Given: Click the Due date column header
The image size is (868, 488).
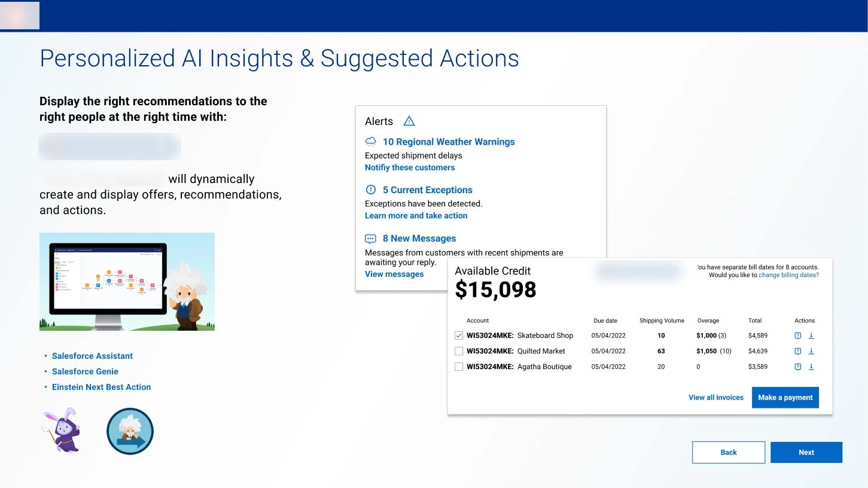Looking at the screenshot, I should [x=605, y=321].
